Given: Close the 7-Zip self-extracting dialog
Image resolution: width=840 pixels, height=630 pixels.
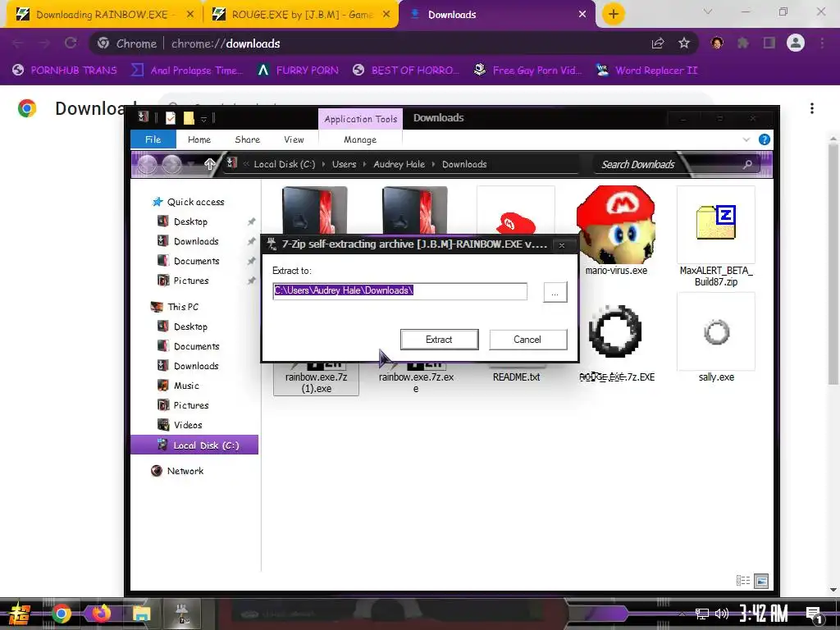Looking at the screenshot, I should point(561,245).
